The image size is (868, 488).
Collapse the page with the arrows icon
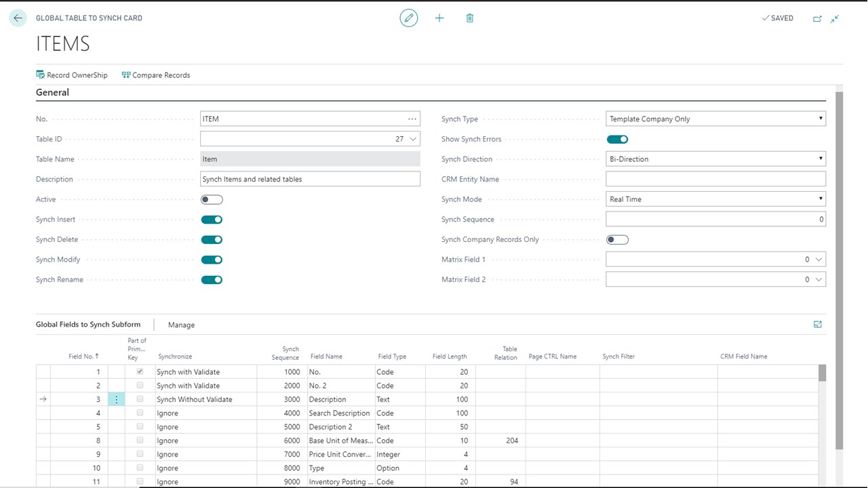click(x=835, y=18)
